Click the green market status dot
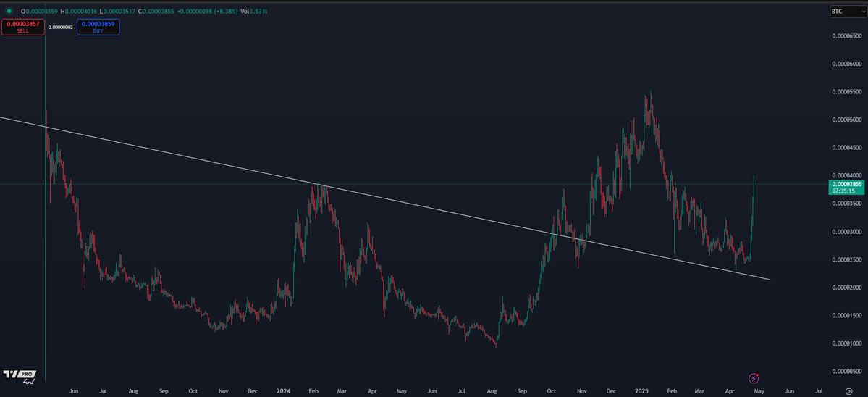This screenshot has height=397, width=868. (9, 12)
